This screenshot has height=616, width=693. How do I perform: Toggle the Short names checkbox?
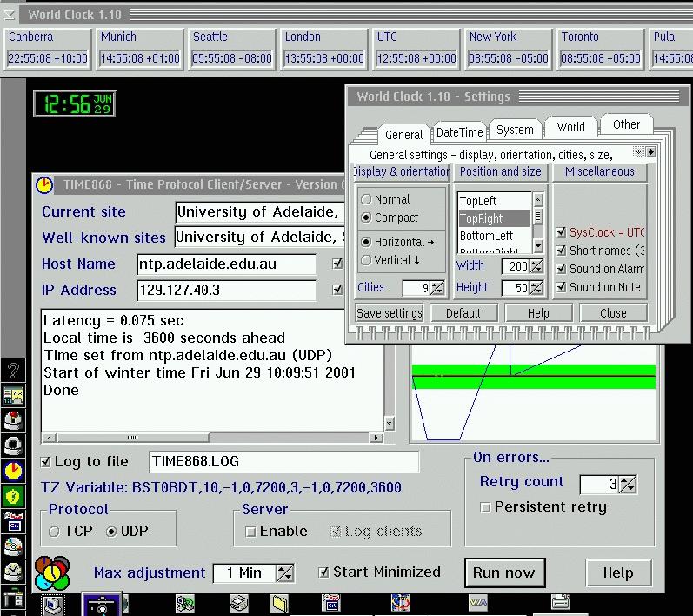pyautogui.click(x=561, y=251)
